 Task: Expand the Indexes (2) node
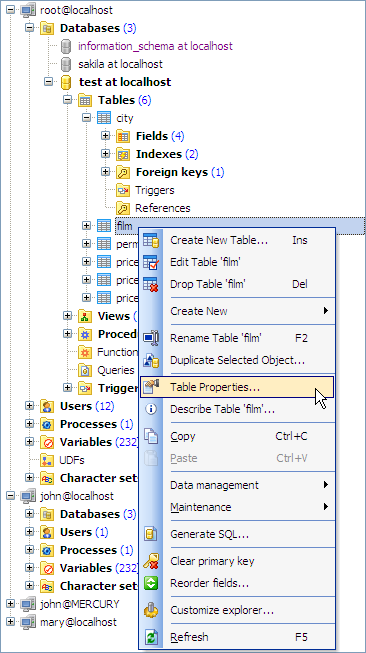(105, 154)
